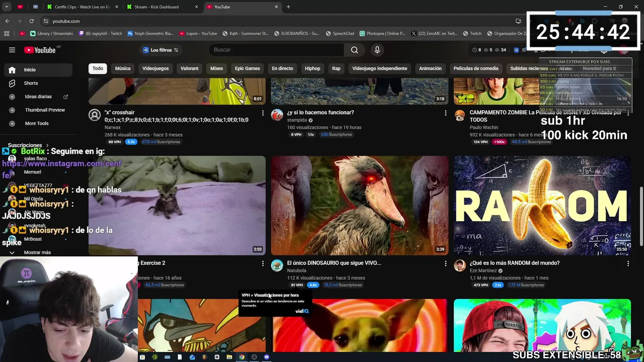
Task: Open options menu for ¿y si lo hacemos funcionar? video
Action: 445,113
